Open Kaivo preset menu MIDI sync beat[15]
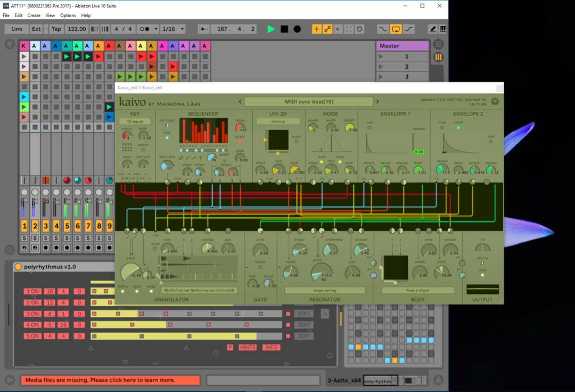This screenshot has height=392, width=575. pos(309,102)
